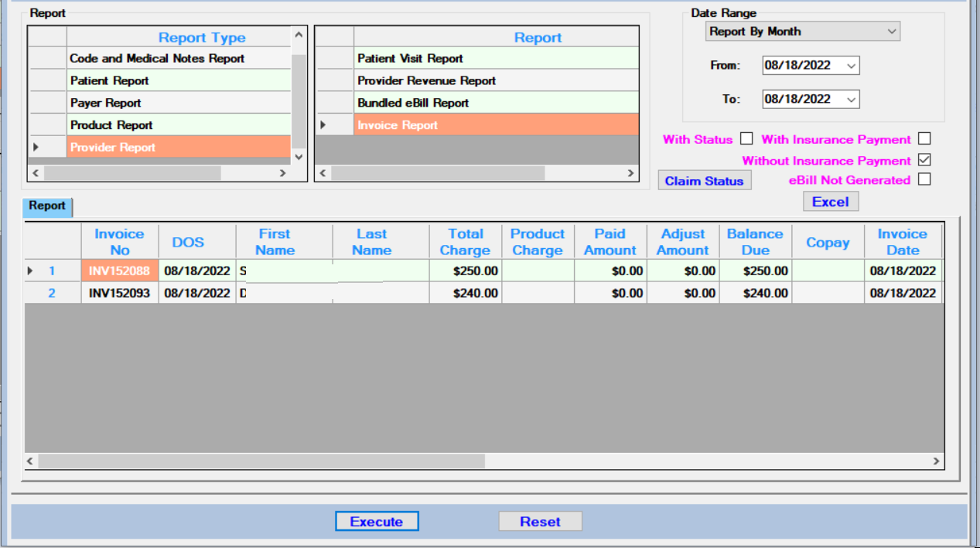Open the From date picker
The width and height of the screenshot is (980, 548).
pyautogui.click(x=852, y=66)
